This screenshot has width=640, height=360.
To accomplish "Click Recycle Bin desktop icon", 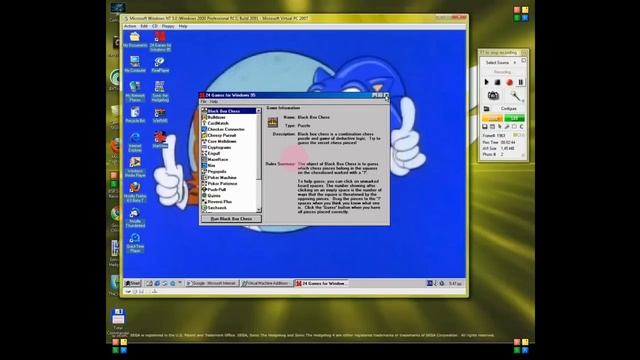I will [135, 115].
